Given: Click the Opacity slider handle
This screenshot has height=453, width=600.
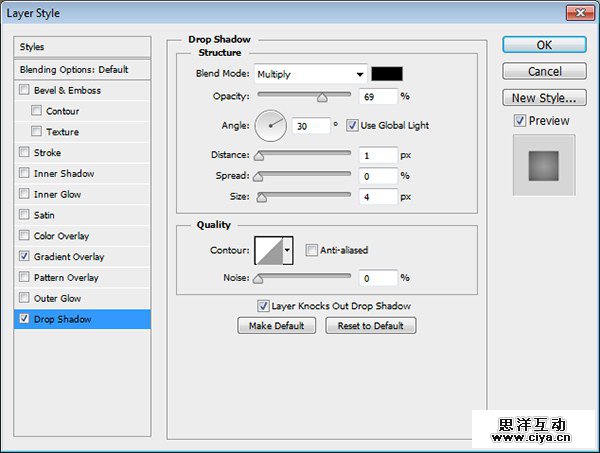Looking at the screenshot, I should [x=322, y=98].
